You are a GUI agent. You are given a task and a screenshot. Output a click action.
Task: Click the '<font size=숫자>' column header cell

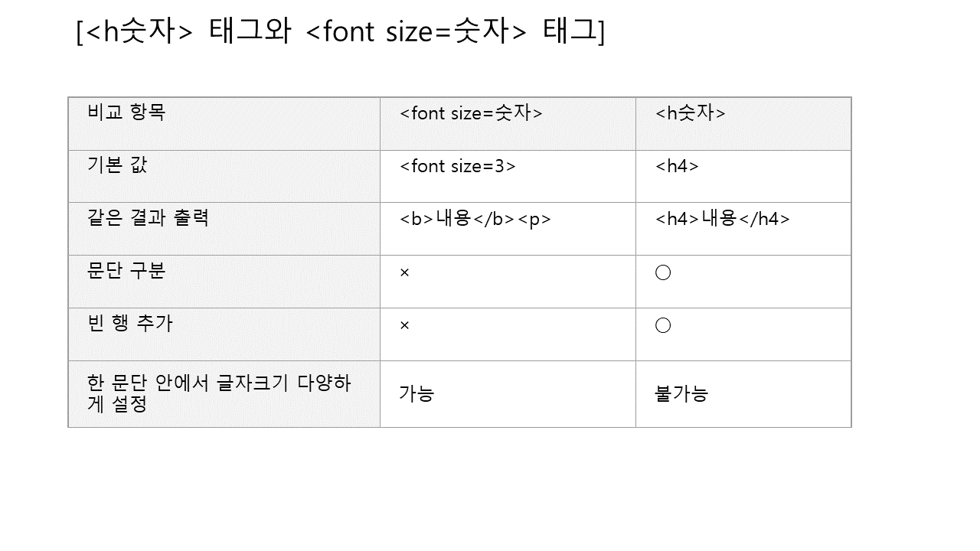471,113
